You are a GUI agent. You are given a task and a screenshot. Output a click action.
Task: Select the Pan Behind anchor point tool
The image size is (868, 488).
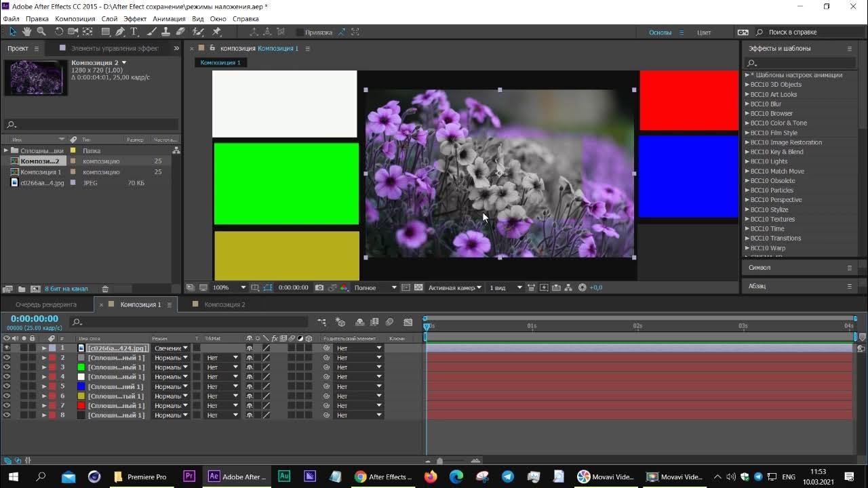87,32
